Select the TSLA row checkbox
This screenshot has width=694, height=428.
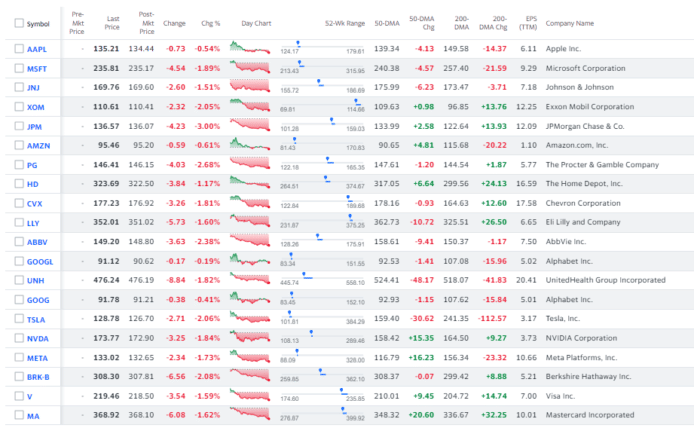pyautogui.click(x=19, y=319)
